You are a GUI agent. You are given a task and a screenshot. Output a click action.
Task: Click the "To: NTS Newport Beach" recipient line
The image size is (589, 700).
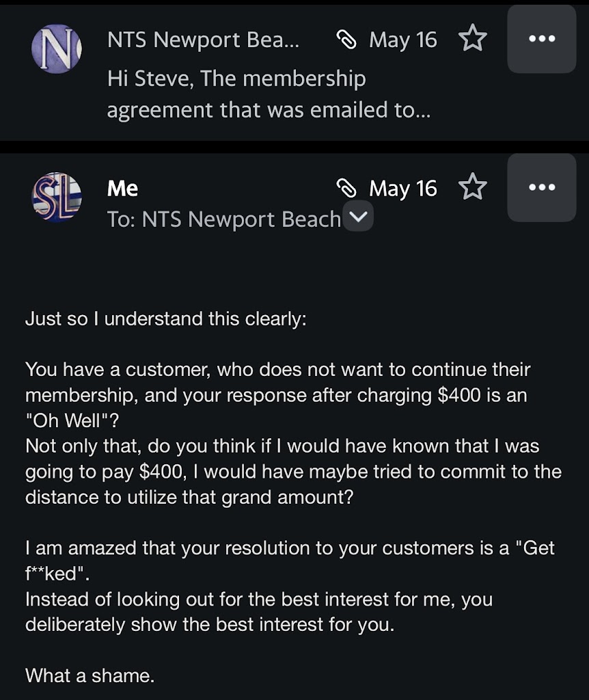click(223, 219)
